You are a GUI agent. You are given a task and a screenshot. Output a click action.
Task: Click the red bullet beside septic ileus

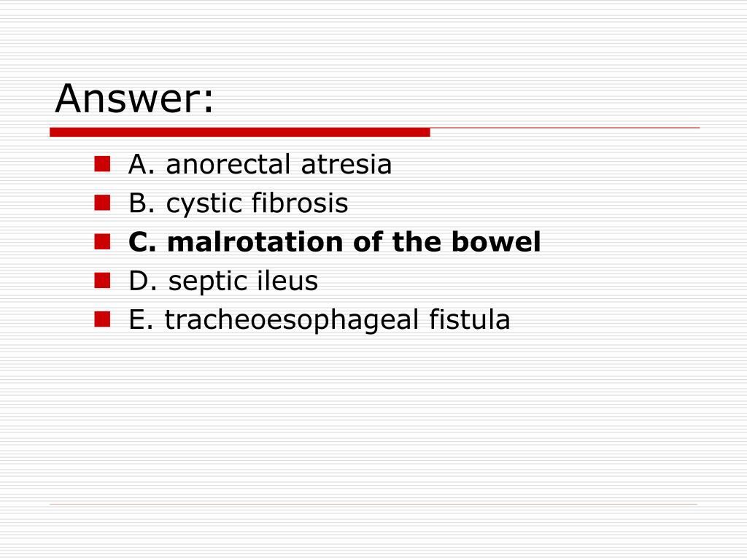click(x=102, y=281)
